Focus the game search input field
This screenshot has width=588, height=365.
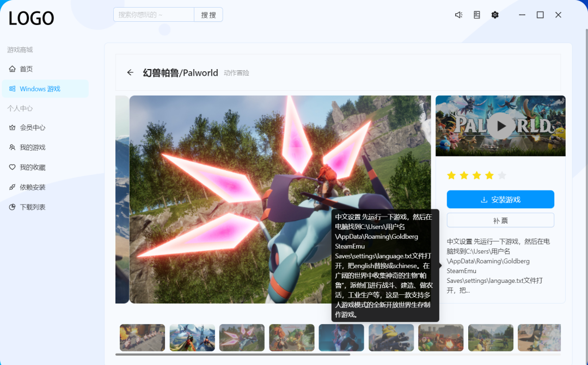coord(154,15)
